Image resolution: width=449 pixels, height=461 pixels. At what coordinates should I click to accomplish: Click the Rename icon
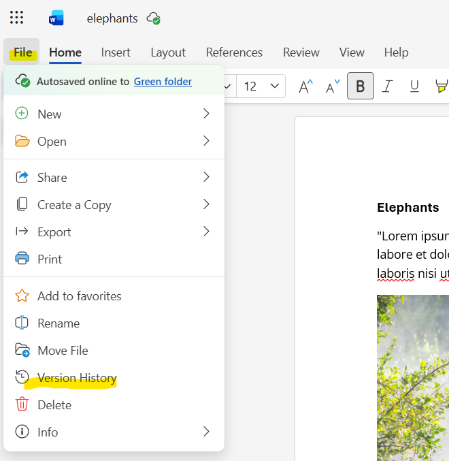click(x=22, y=323)
